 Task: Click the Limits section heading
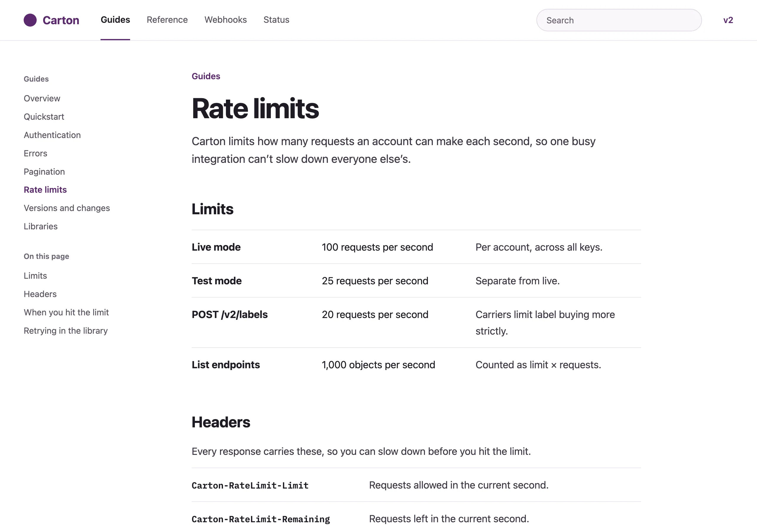(x=212, y=209)
